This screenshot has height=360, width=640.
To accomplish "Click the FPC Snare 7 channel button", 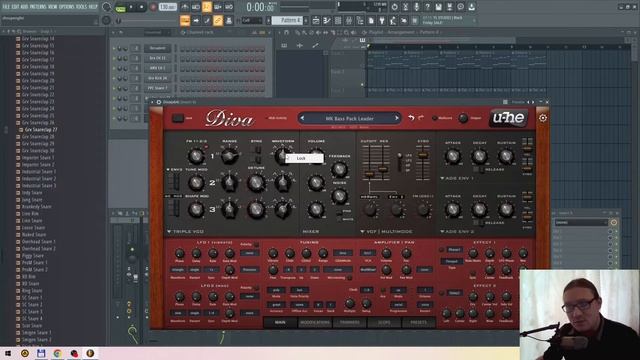I will pyautogui.click(x=158, y=88).
